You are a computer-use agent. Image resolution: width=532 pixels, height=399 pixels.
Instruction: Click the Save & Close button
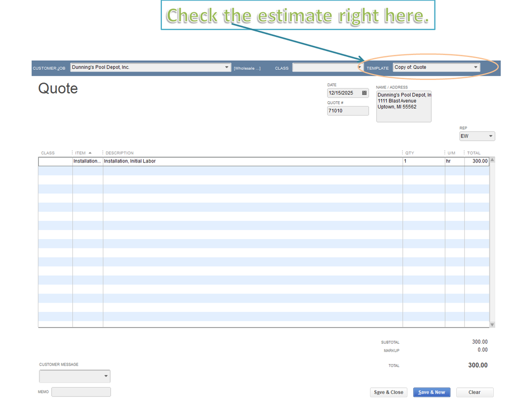388,392
